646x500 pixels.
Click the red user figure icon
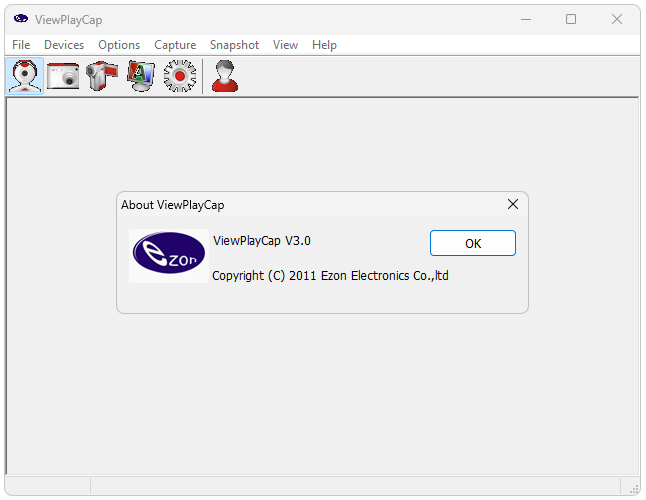225,76
